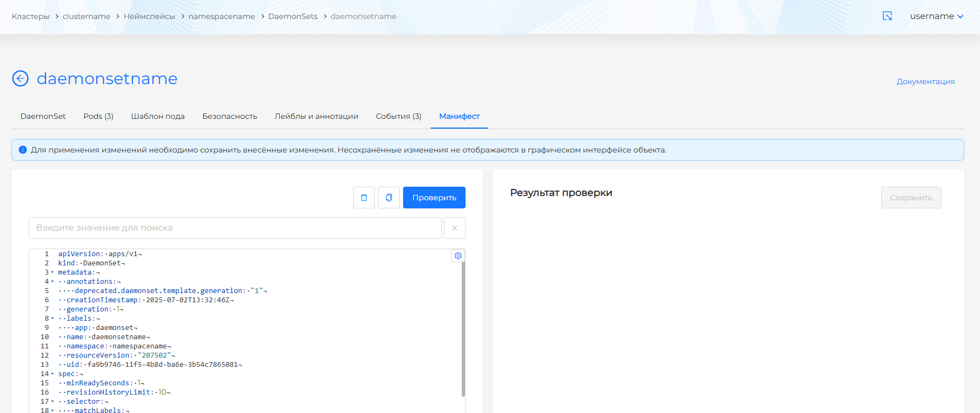Open the Документация link

pos(925,81)
